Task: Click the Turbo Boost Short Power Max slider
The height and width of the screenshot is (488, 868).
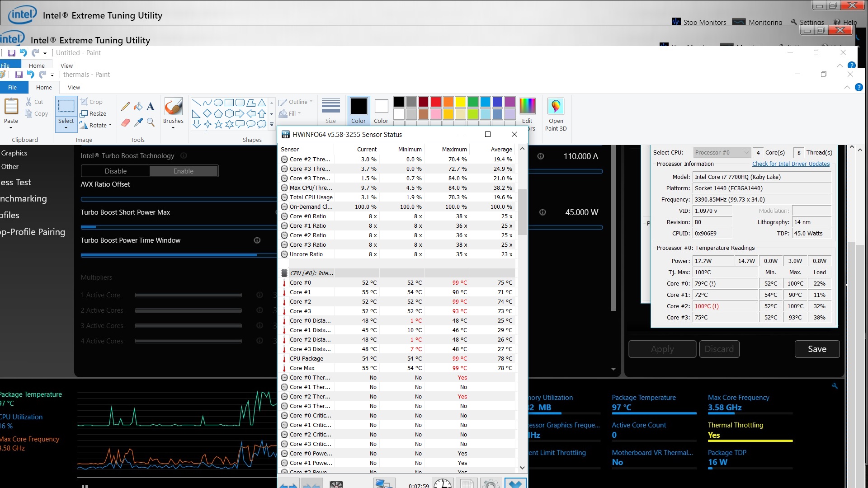Action: [179, 226]
